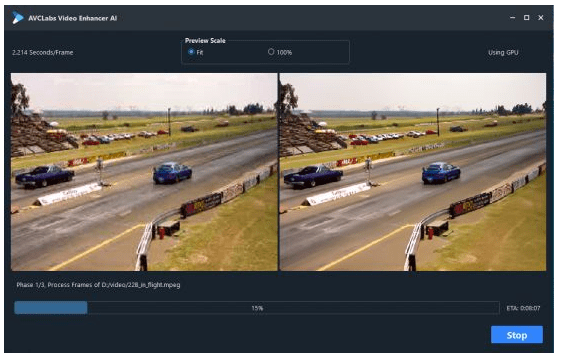Click the '2.214 Seconds/Frame' text

coord(43,53)
